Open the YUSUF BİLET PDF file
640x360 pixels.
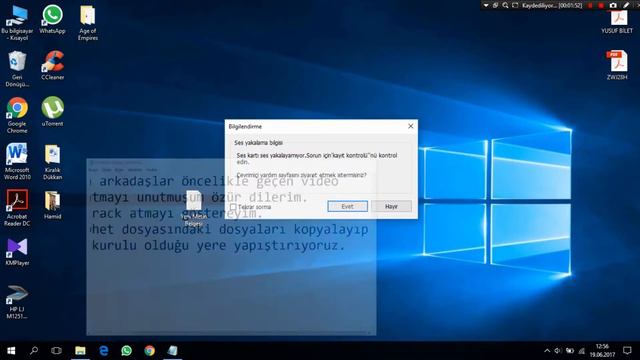[x=617, y=22]
